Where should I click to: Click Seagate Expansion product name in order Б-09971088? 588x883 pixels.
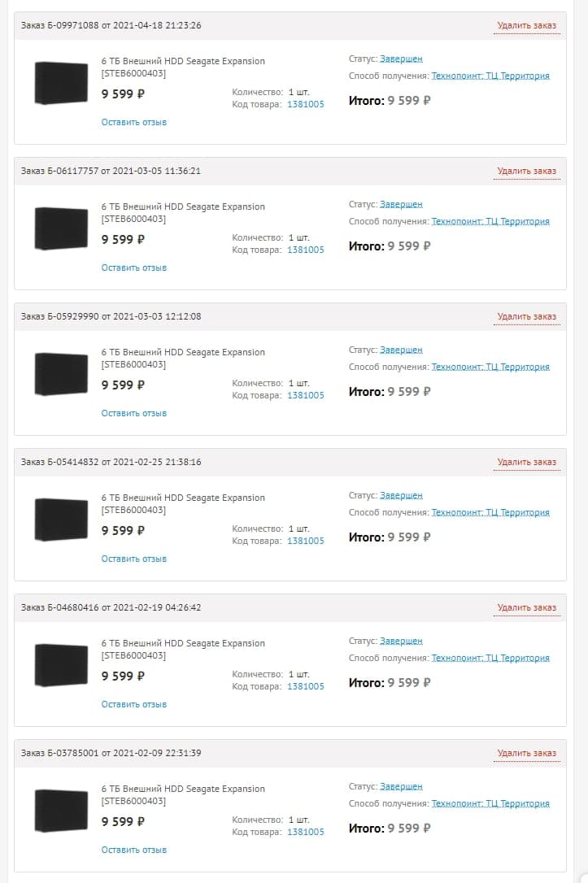pos(183,61)
